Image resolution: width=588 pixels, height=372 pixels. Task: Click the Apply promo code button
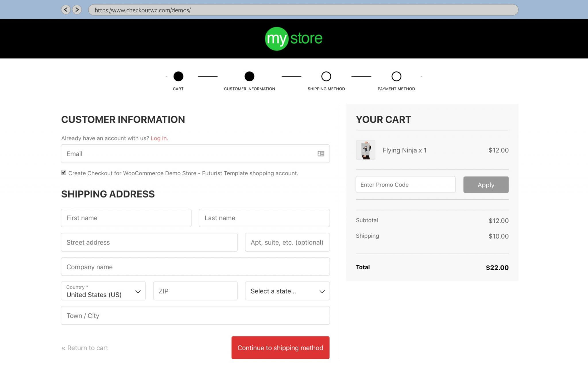click(486, 184)
